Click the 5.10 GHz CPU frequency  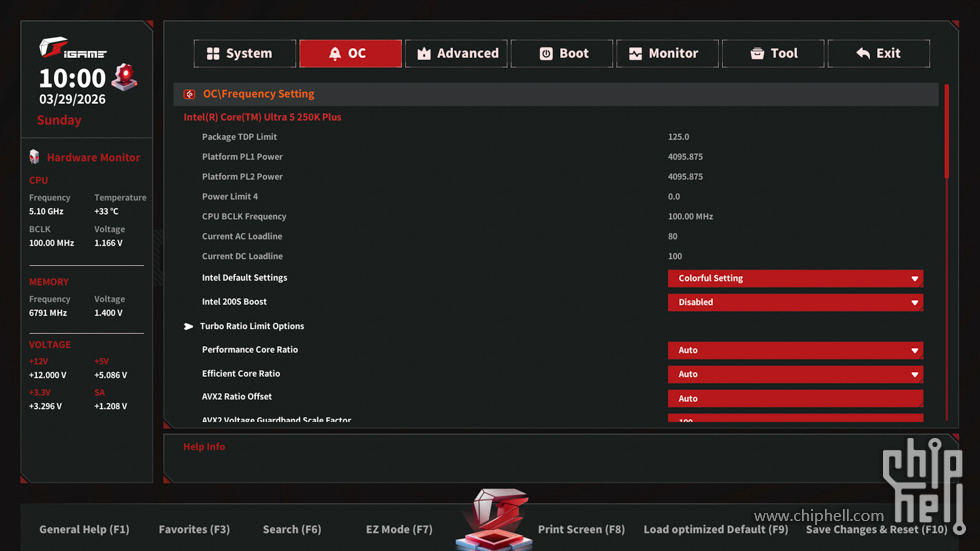click(46, 212)
